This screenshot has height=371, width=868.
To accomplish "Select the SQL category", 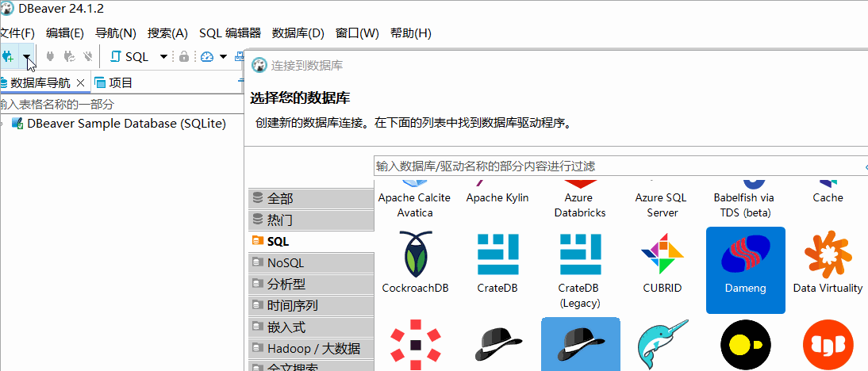I will pos(311,242).
